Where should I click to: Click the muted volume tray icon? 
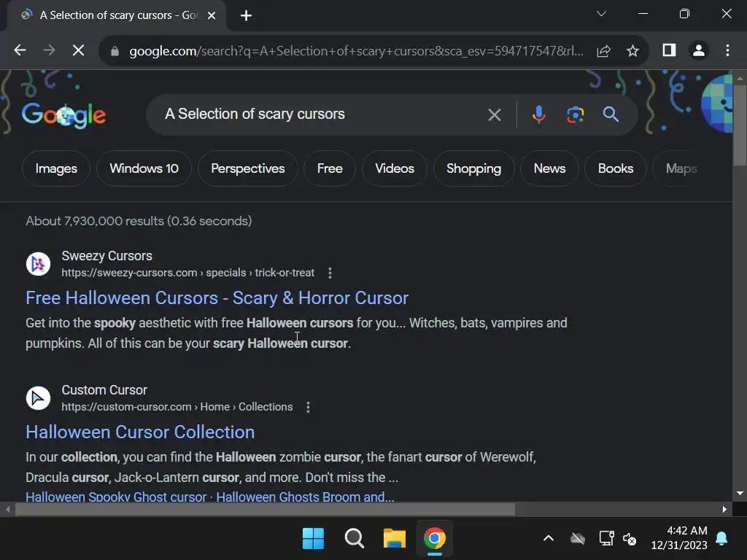click(x=630, y=539)
